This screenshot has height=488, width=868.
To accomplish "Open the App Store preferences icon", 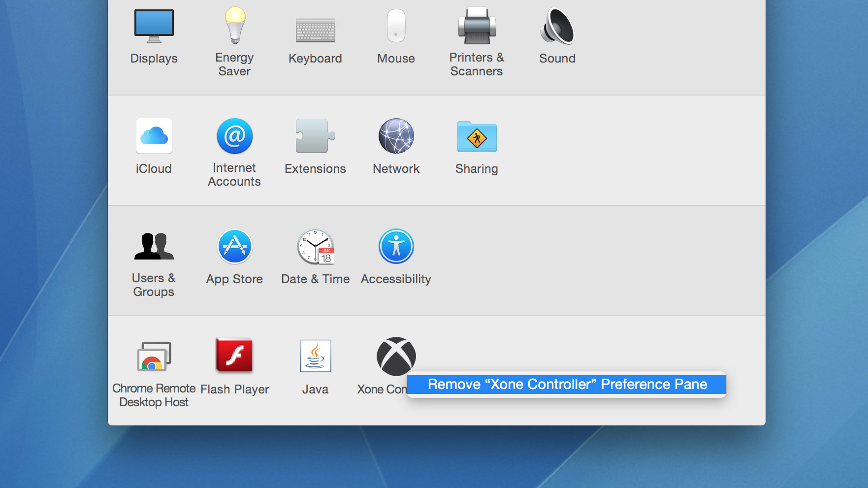I will [x=235, y=246].
